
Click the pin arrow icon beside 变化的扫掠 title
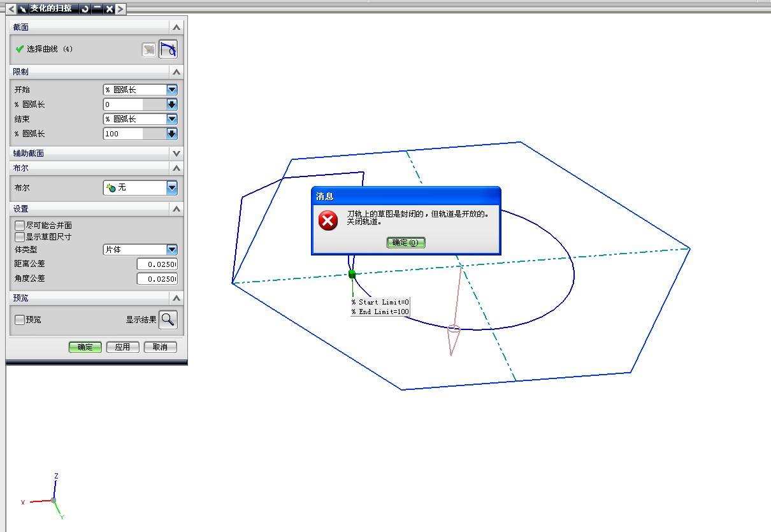(23, 9)
